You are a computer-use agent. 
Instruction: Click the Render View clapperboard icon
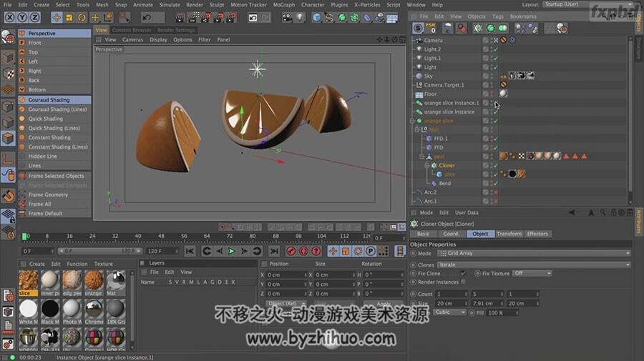(180, 18)
